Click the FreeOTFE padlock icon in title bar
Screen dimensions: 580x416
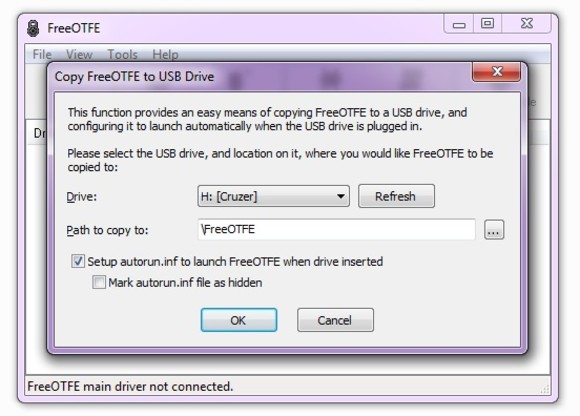33,28
